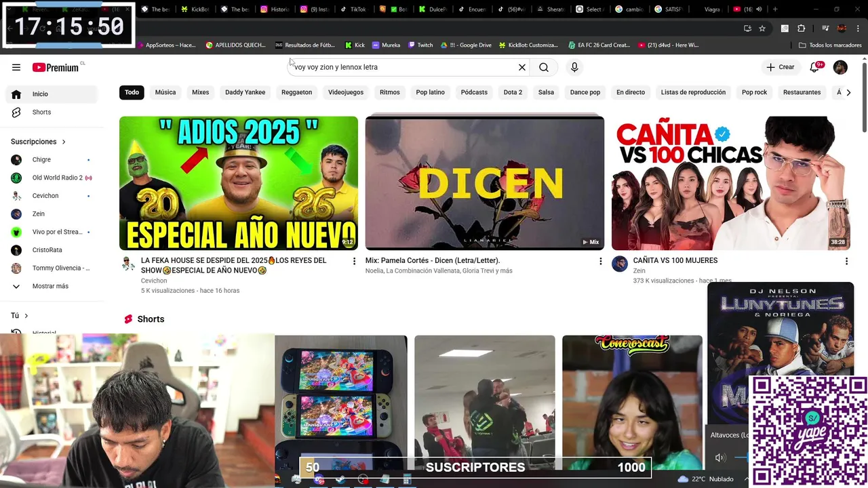
Task: Select the En directo filter chip
Action: 631,92
